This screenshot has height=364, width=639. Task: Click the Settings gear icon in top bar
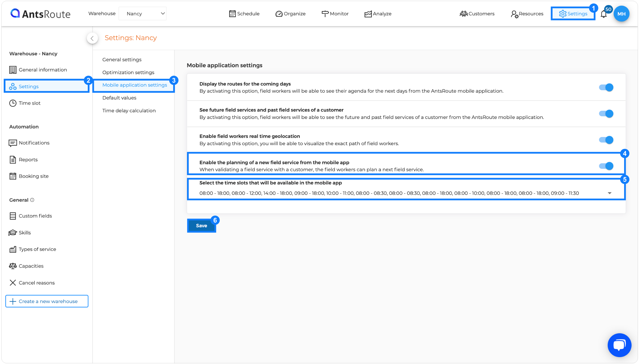pos(563,14)
